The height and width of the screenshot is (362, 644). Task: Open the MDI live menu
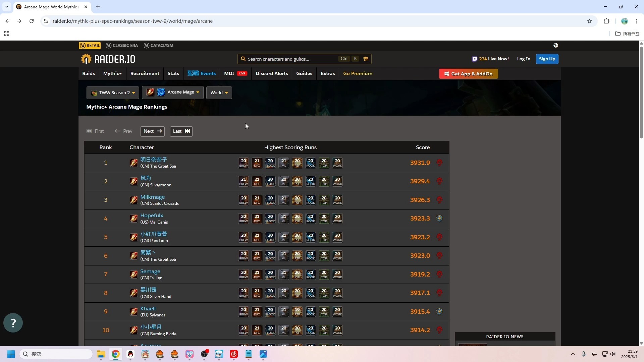point(235,73)
